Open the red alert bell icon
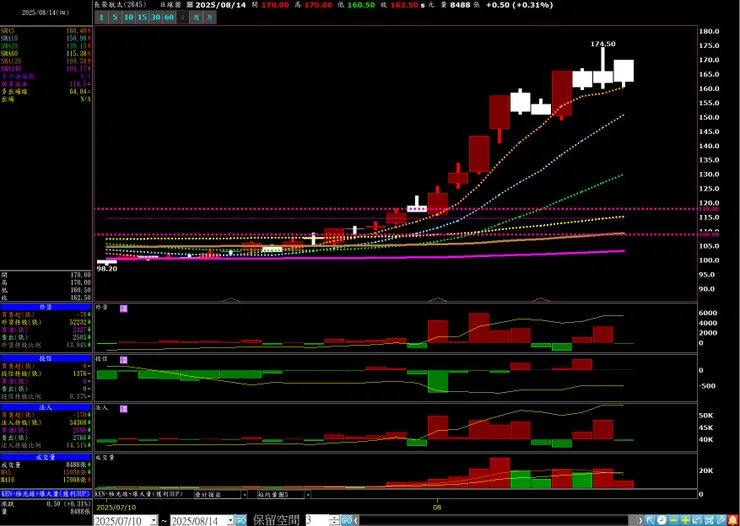The width and height of the screenshot is (740, 526). [733, 520]
